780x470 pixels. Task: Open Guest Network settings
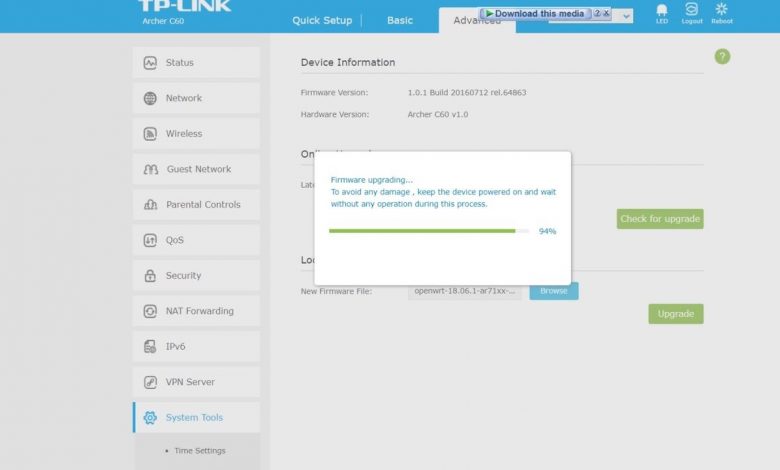[x=196, y=169]
